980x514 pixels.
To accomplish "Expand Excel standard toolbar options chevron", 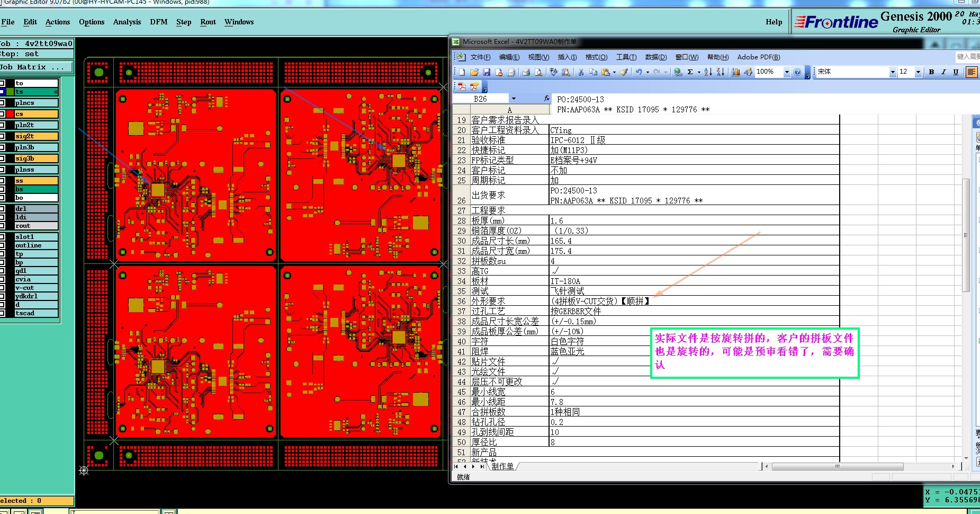I will point(807,73).
